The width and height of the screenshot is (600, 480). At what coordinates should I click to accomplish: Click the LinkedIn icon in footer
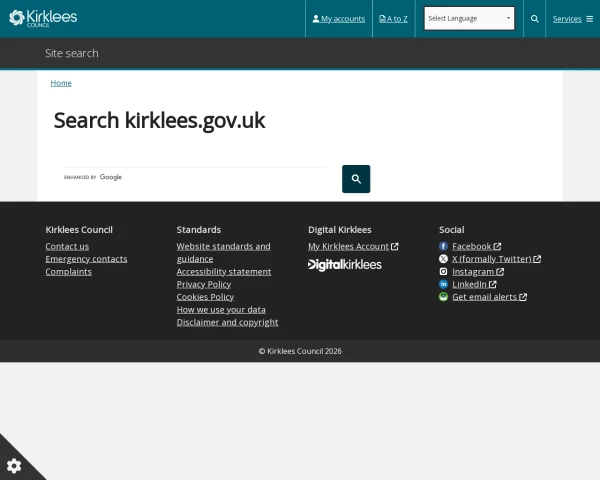pyautogui.click(x=443, y=284)
